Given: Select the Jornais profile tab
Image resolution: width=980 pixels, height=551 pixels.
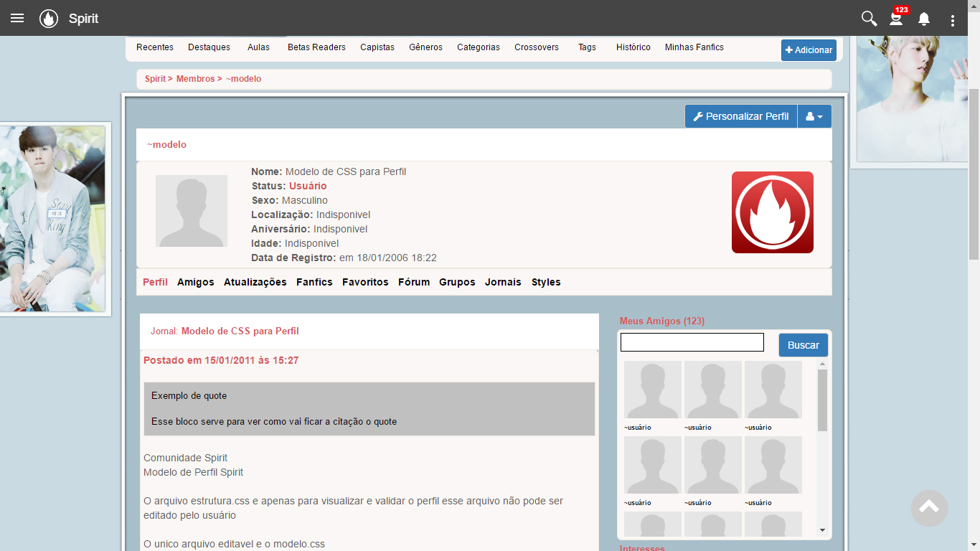Looking at the screenshot, I should pyautogui.click(x=503, y=282).
